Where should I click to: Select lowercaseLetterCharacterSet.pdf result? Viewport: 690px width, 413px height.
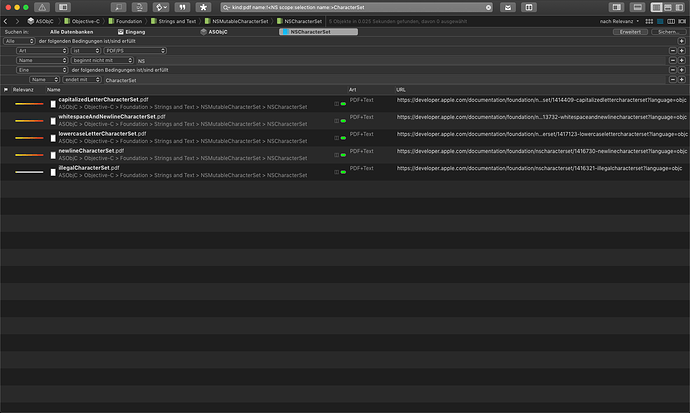(345, 138)
